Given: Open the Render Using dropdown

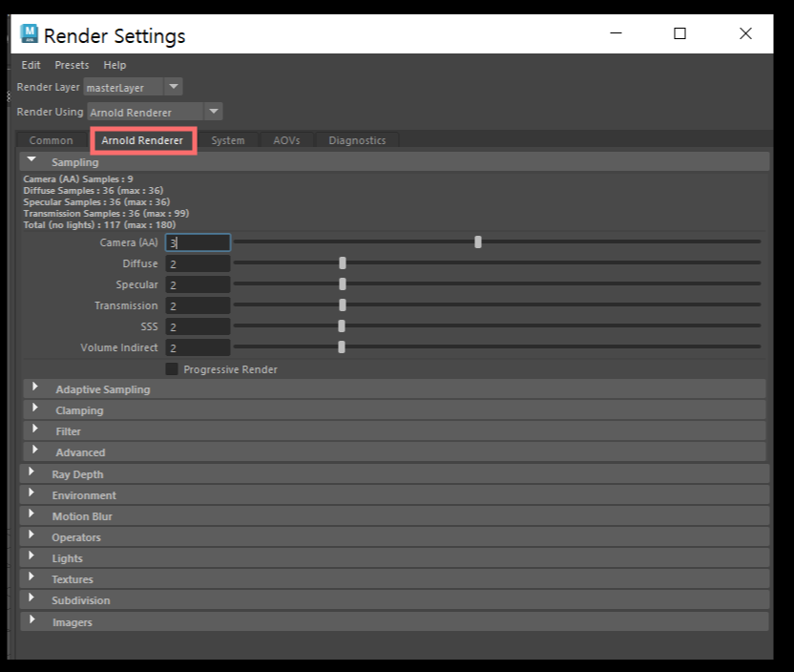Looking at the screenshot, I should (x=155, y=112).
